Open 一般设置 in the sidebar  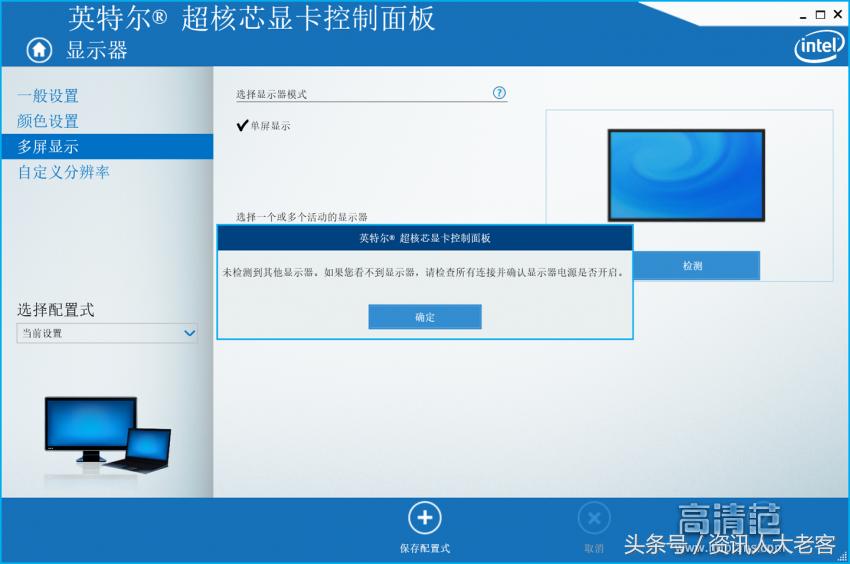(48, 96)
